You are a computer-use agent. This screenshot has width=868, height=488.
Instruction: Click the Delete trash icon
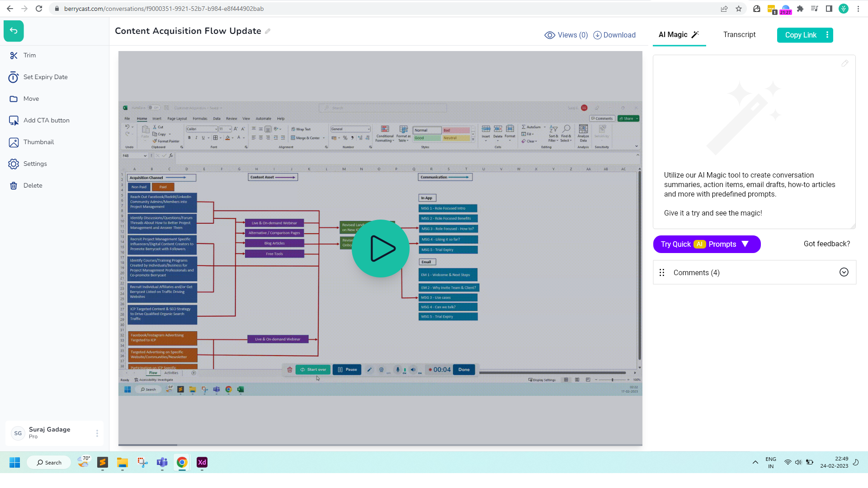[x=14, y=186]
